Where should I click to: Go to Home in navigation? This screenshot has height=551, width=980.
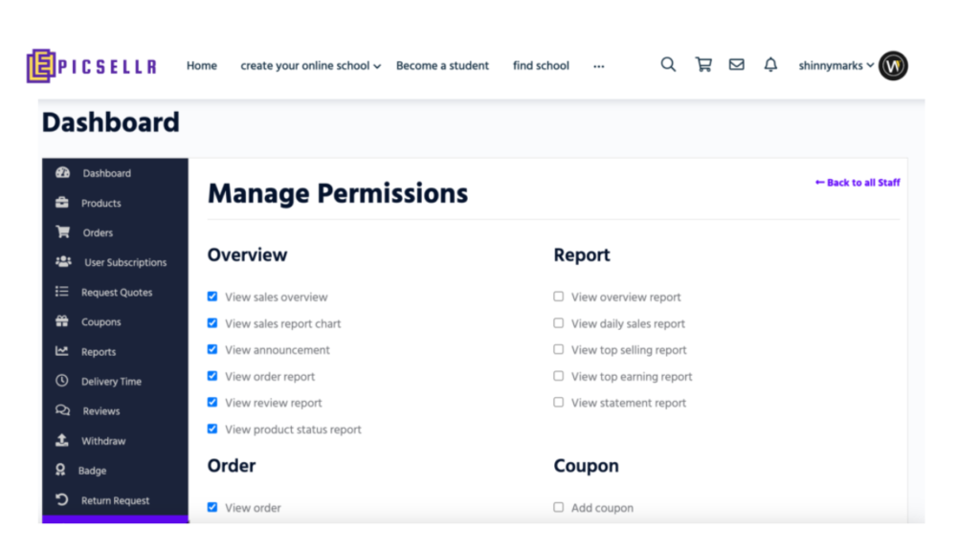[x=201, y=66]
